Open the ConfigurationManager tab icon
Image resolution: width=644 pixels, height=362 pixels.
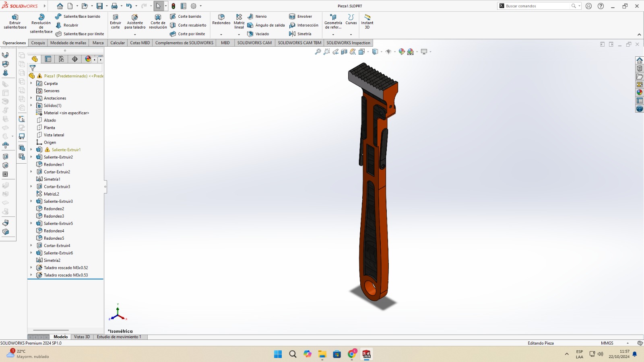tap(61, 59)
